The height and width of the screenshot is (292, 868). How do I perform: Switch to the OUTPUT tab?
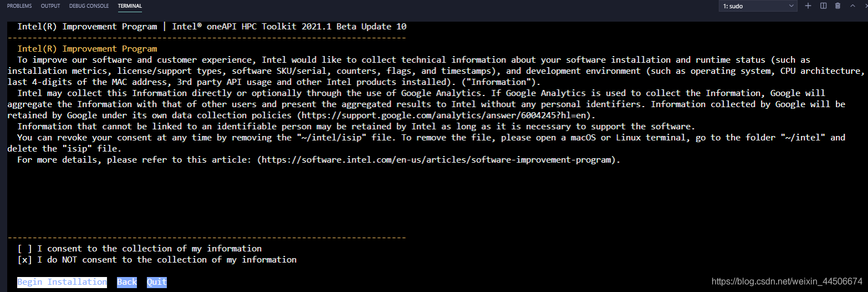coord(50,6)
